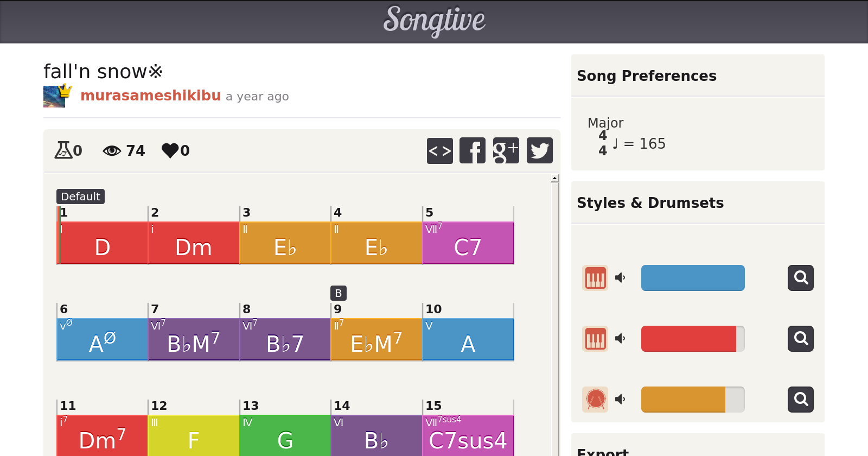This screenshot has height=456, width=868.
Task: Click the remix flask icon
Action: [x=63, y=150]
